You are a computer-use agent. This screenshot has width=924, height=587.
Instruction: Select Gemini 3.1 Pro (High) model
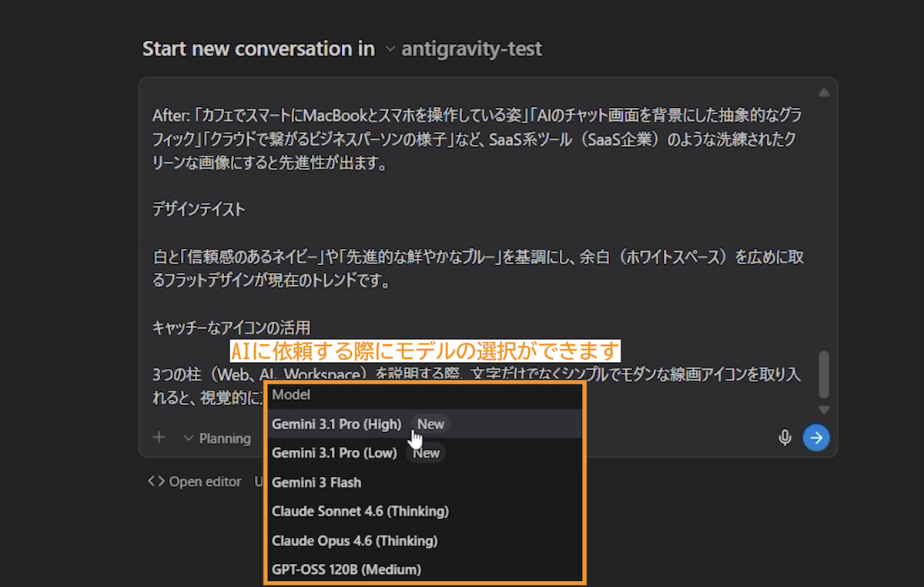point(336,424)
